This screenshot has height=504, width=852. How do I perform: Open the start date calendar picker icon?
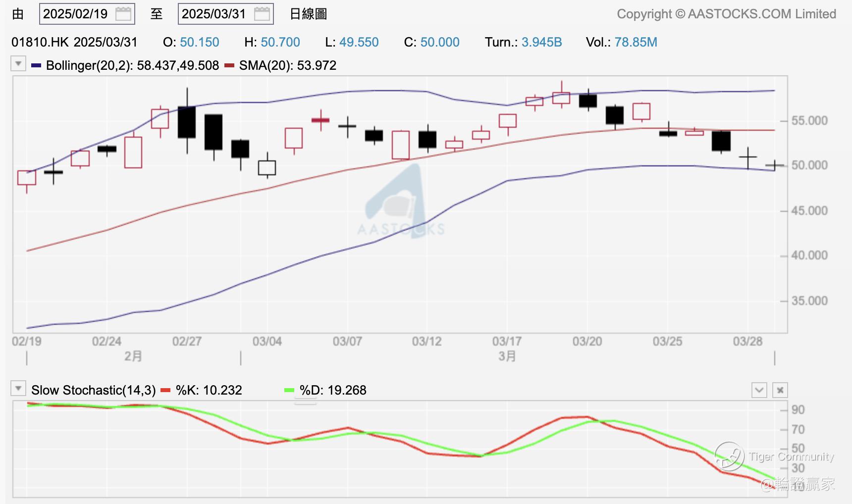(x=123, y=14)
